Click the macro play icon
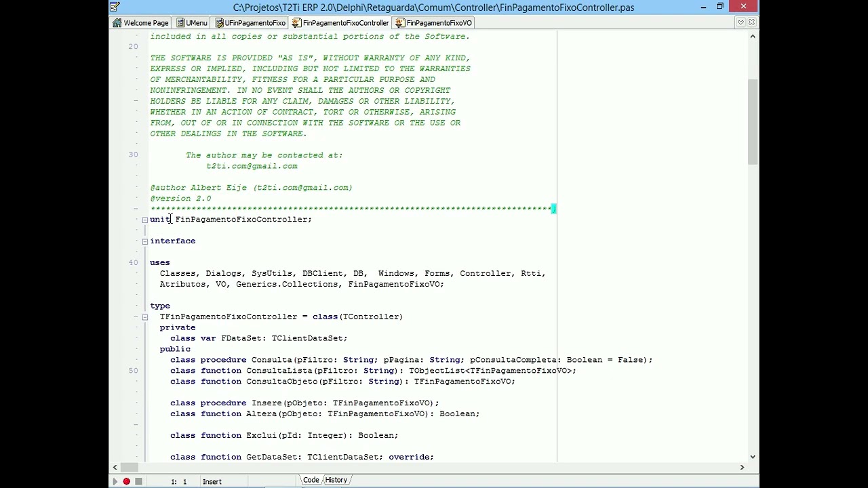Viewport: 868px width, 488px height. [x=115, y=481]
